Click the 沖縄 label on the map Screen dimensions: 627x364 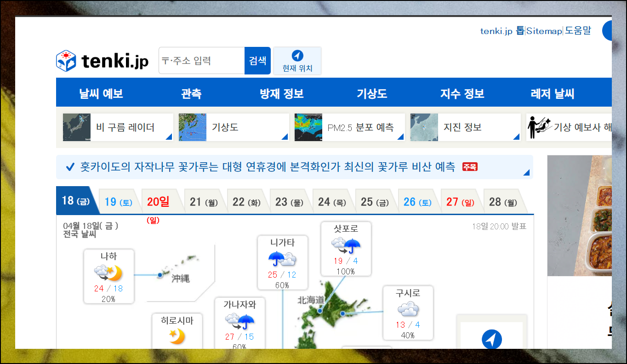coord(180,278)
